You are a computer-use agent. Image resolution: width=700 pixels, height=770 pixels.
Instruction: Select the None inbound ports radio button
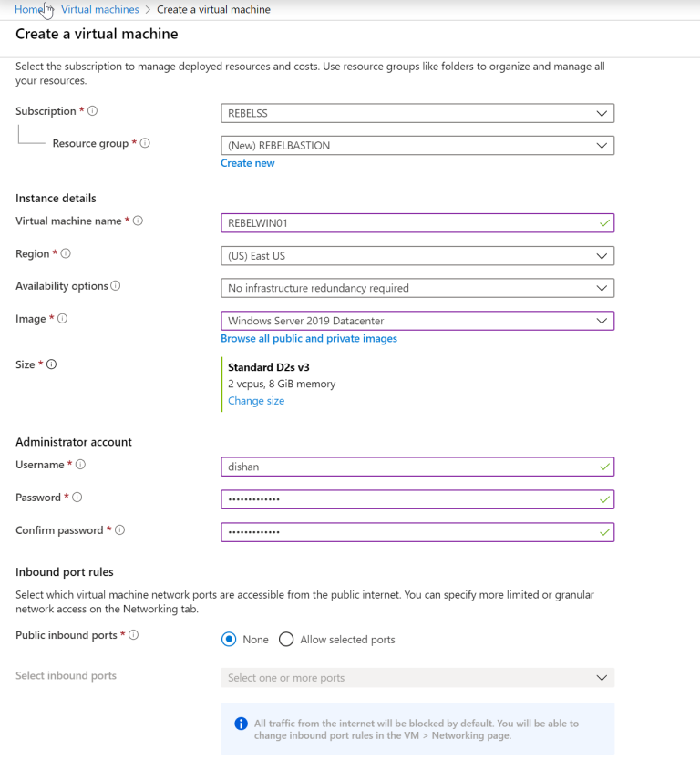point(231,639)
